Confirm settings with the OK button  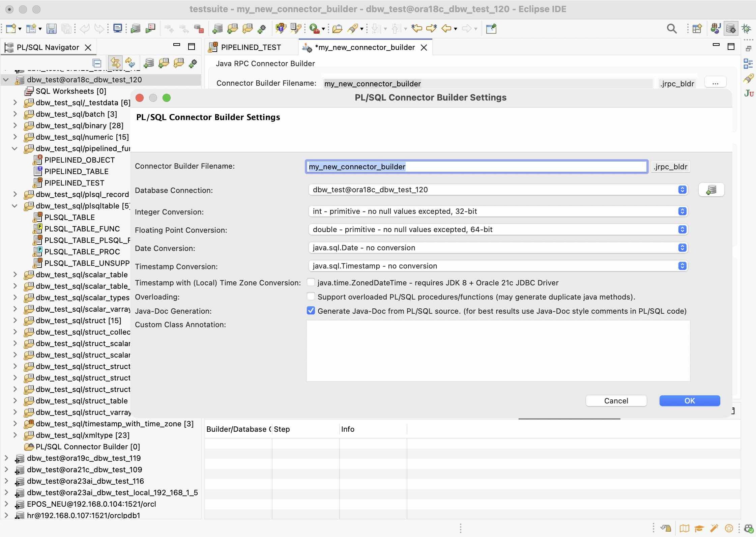(689, 401)
